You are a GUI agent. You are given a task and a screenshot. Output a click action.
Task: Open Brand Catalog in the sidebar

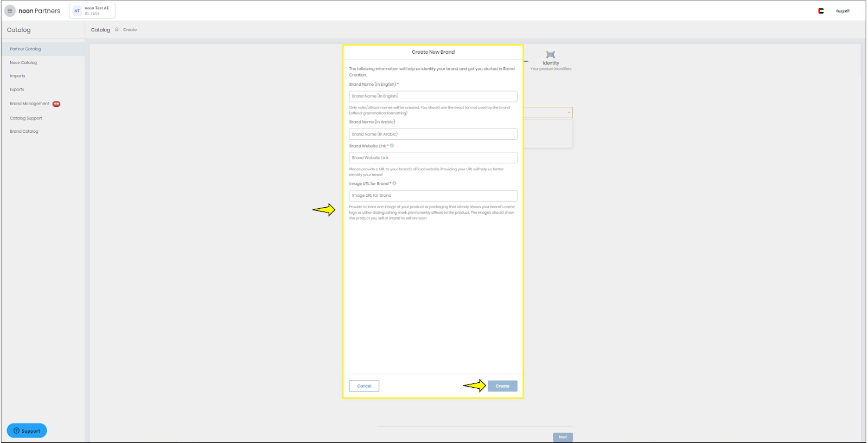(24, 131)
